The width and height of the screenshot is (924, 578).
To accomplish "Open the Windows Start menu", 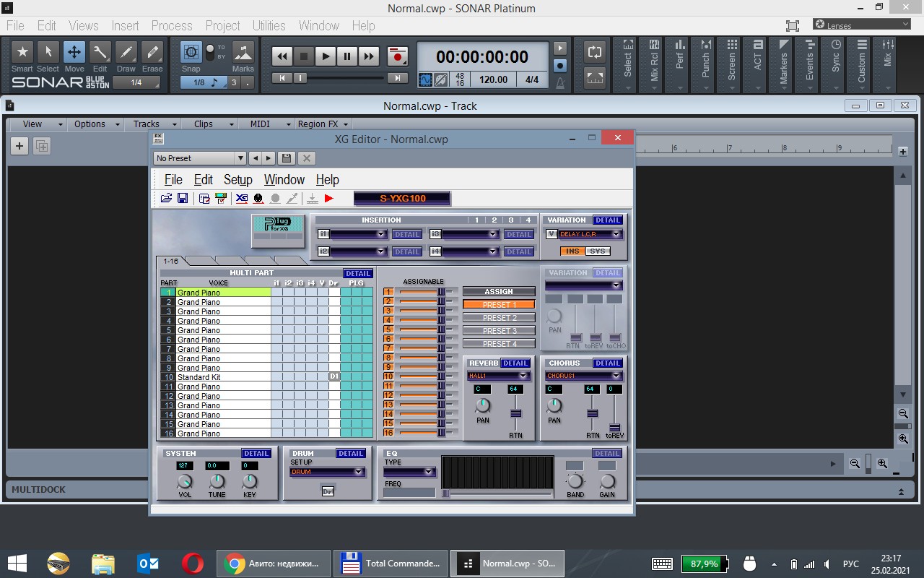I will tap(17, 564).
